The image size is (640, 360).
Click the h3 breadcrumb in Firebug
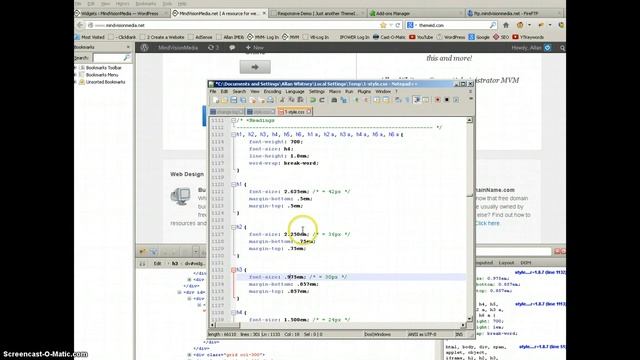click(175, 264)
